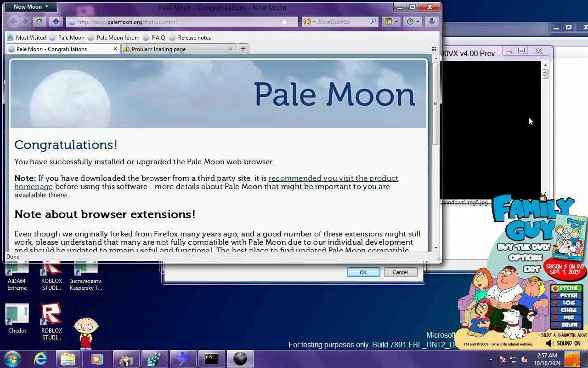The width and height of the screenshot is (588, 368).
Task: Open Chedot desktop shortcut
Action: click(17, 319)
